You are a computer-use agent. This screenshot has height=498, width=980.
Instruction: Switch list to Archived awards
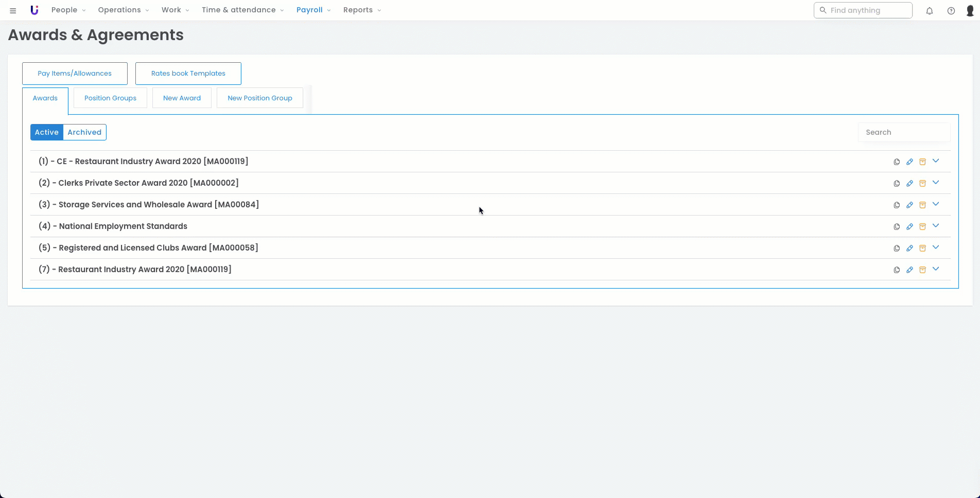(84, 132)
